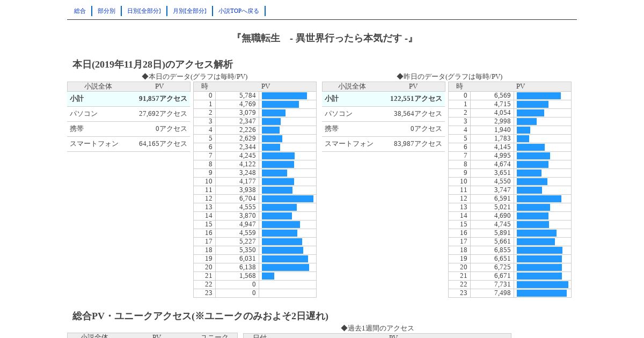
Task: Select yesterday's subtotal 122,551アクセス
Action: tap(416, 99)
